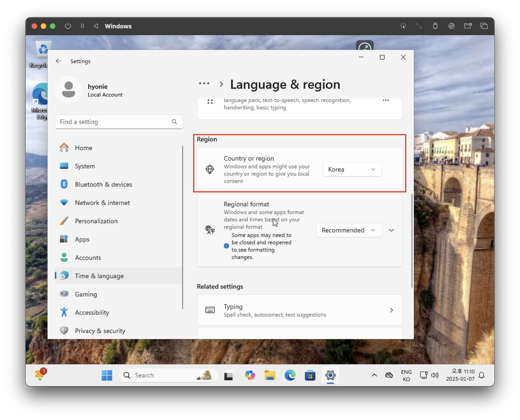Open the Windows Start menu
Image resolution: width=520 pixels, height=420 pixels.
coord(107,375)
